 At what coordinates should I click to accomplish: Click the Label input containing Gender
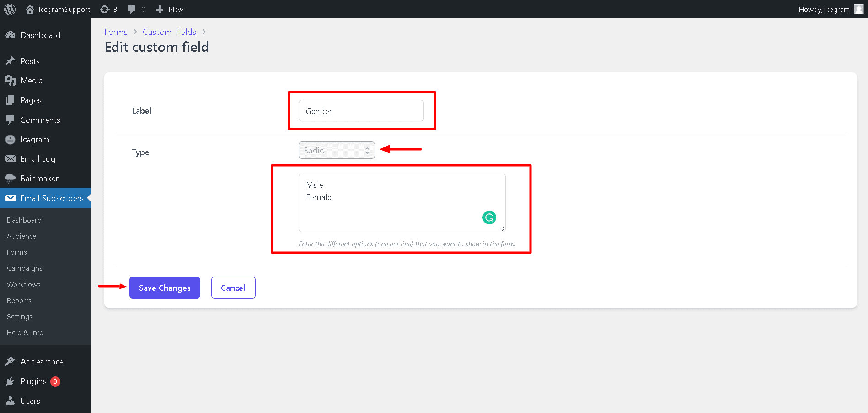click(x=361, y=111)
